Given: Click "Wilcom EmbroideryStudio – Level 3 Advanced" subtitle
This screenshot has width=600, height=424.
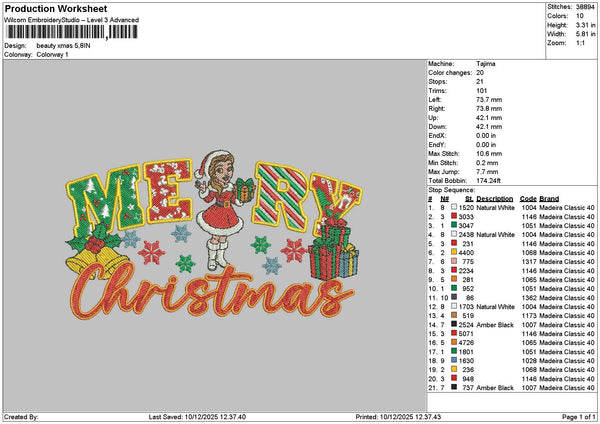Looking at the screenshot, I should 71,20.
